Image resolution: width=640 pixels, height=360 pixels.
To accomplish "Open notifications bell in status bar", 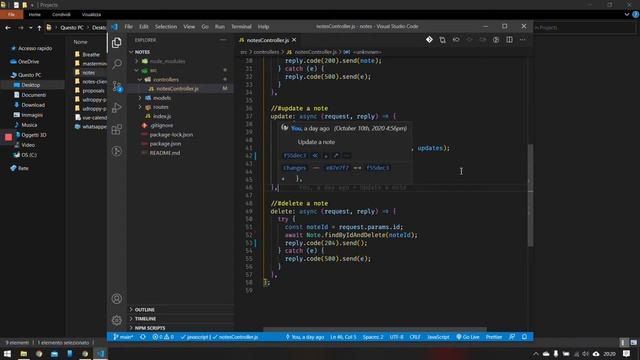I will point(524,337).
